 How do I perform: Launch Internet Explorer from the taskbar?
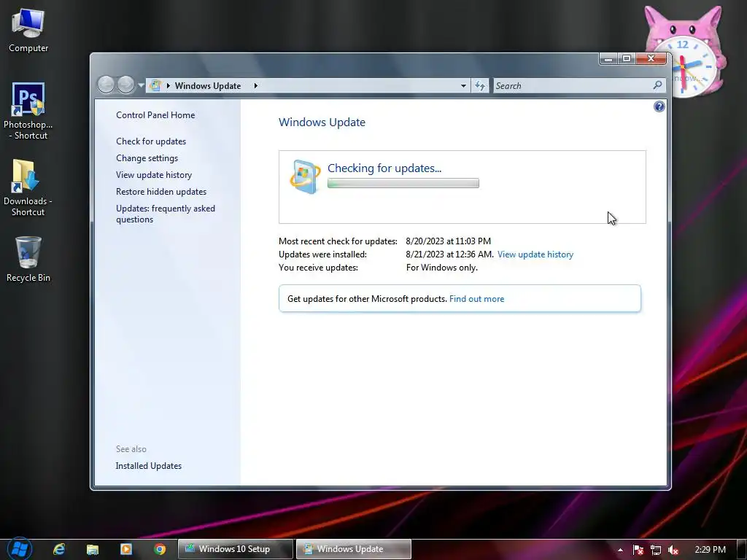[x=59, y=549]
